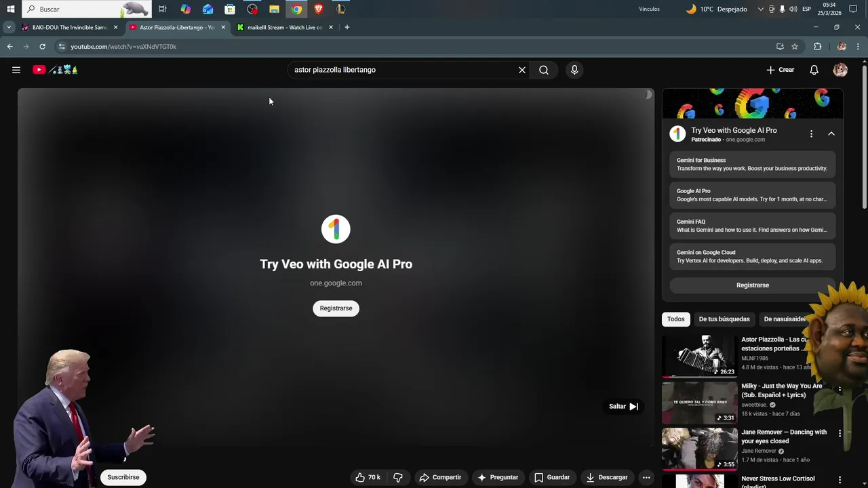Image resolution: width=868 pixels, height=488 pixels.
Task: Open File Explorer from the taskbar
Action: click(274, 9)
